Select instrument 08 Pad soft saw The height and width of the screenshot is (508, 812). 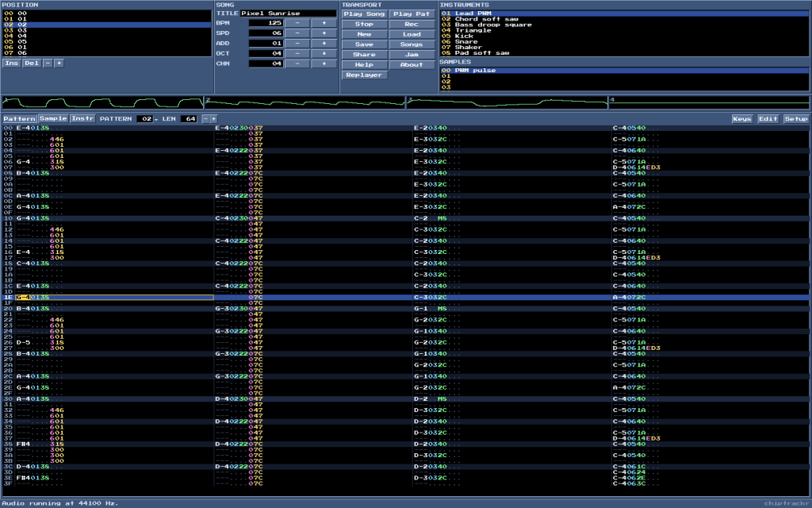pyautogui.click(x=624, y=53)
